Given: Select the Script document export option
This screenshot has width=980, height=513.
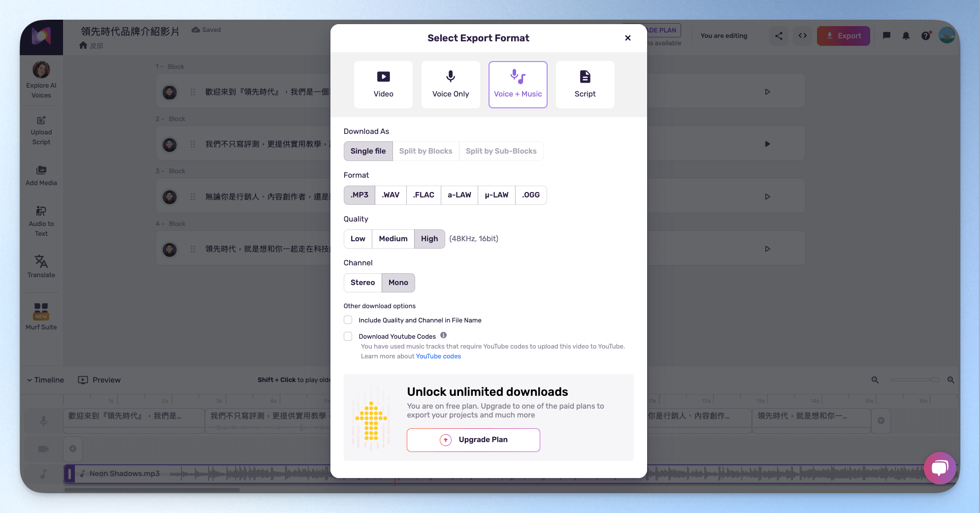Looking at the screenshot, I should coord(585,85).
